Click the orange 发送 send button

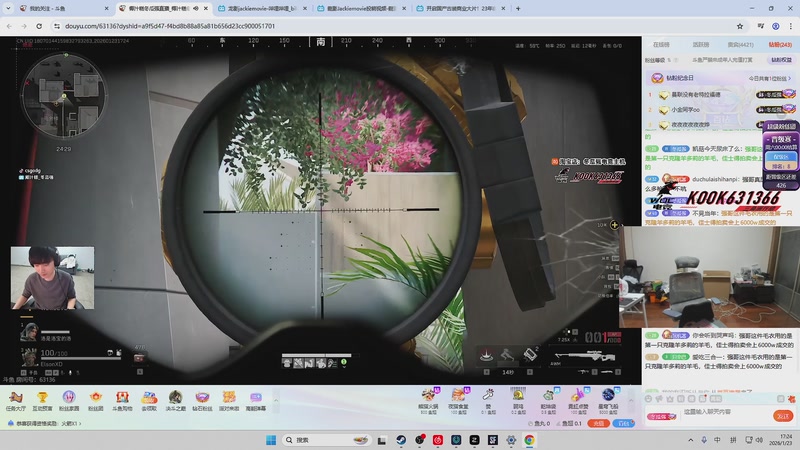pos(783,416)
